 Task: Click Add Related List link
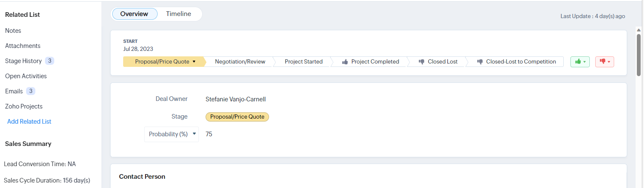click(29, 122)
